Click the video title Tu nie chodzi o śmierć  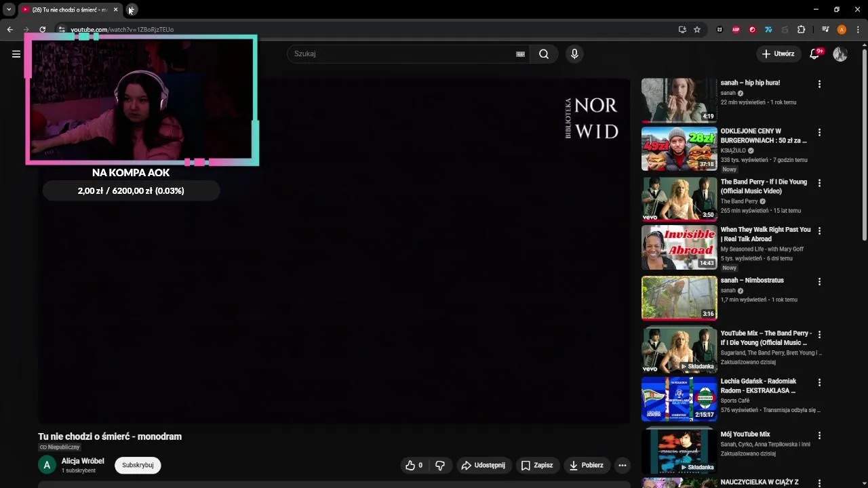point(110,436)
